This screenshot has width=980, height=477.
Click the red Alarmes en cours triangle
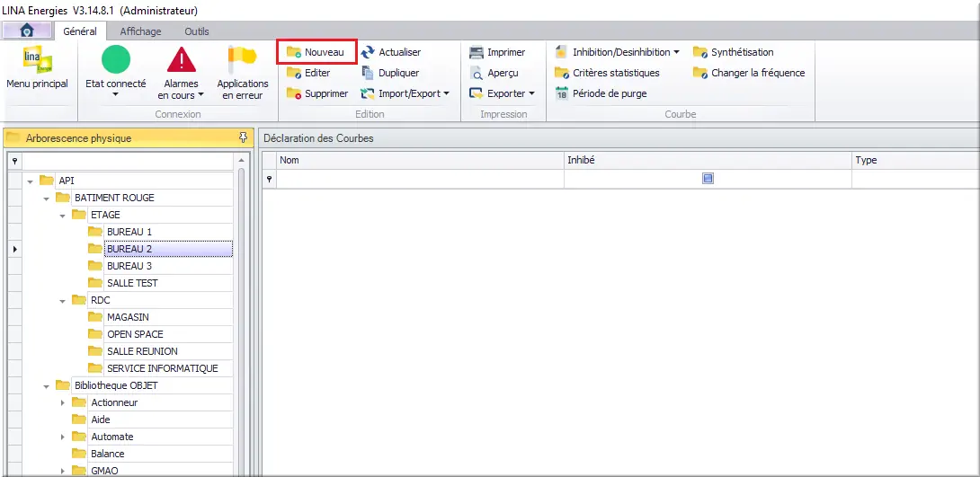tap(182, 60)
